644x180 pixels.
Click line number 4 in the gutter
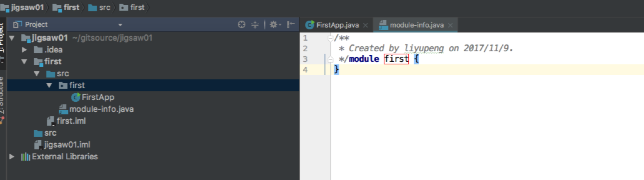[305, 70]
